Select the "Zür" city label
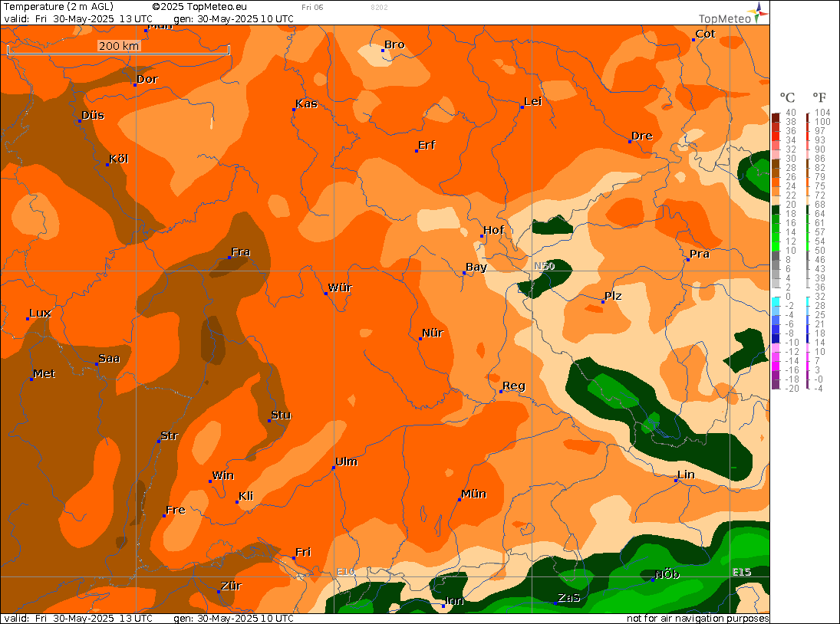Screen dimensions: 840x624 tap(232, 586)
